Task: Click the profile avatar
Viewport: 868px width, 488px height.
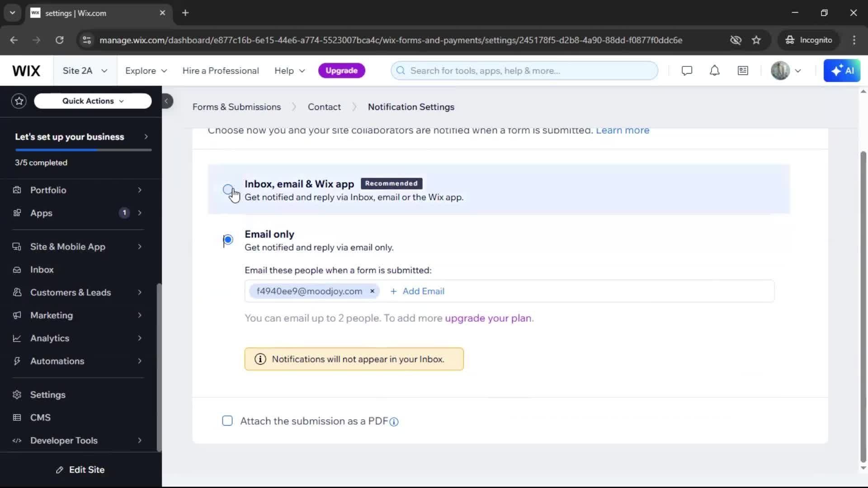Action: tap(780, 71)
